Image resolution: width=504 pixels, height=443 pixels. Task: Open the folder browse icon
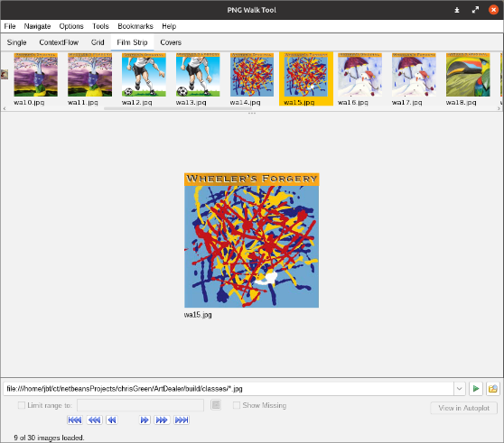[x=493, y=389]
